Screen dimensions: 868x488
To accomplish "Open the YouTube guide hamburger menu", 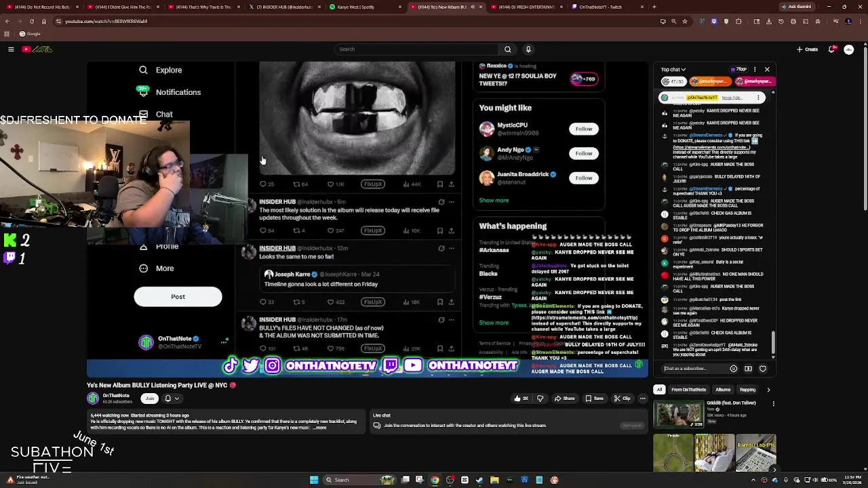I will [11, 49].
